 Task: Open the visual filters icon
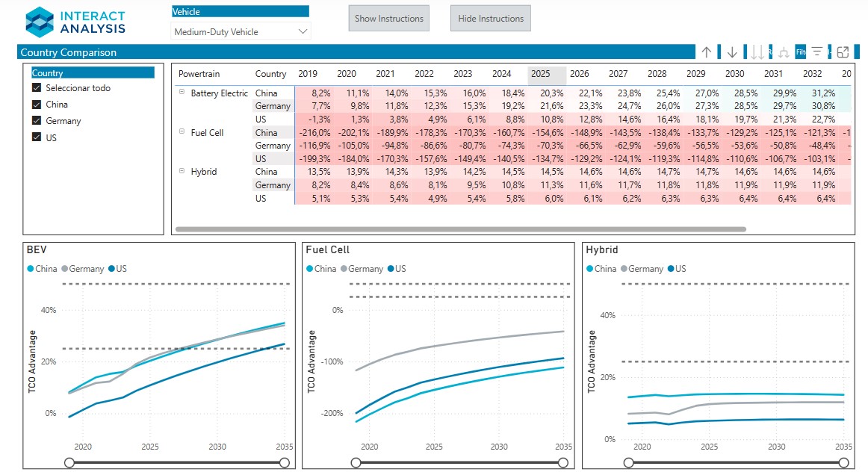(x=817, y=52)
